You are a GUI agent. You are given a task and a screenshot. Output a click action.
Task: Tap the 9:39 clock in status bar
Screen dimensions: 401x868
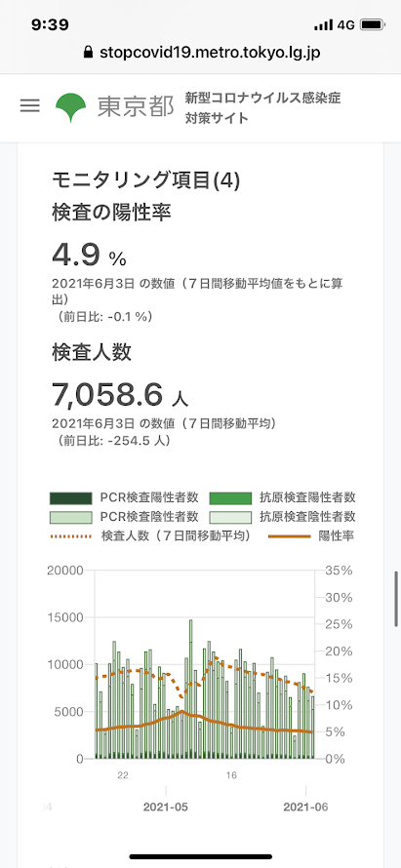[50, 25]
